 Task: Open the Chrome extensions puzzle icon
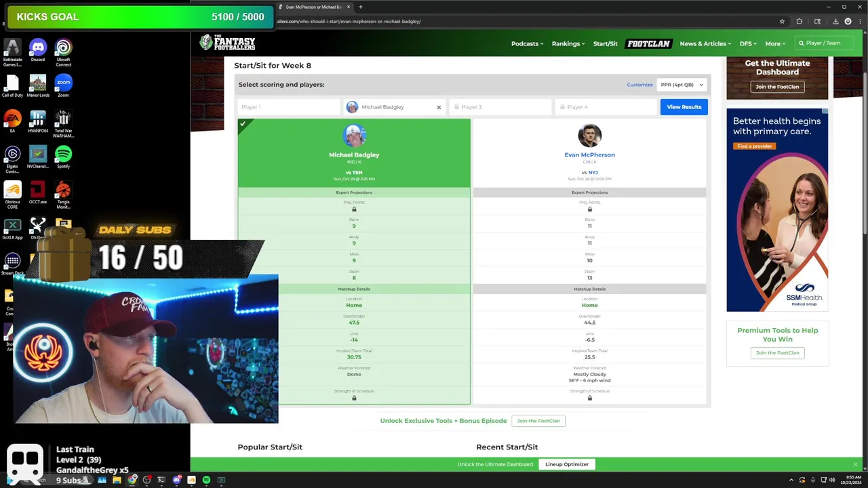point(799,21)
